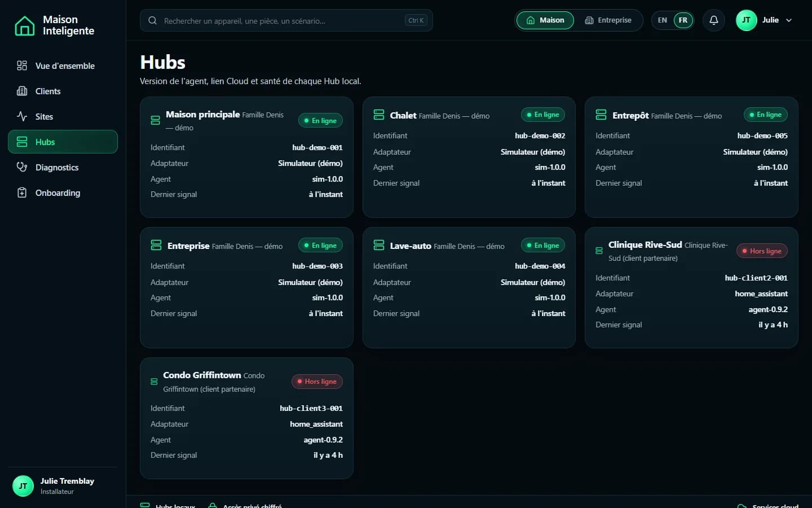Click the JT avatar at sidebar bottom
The image size is (812, 508).
(23, 486)
